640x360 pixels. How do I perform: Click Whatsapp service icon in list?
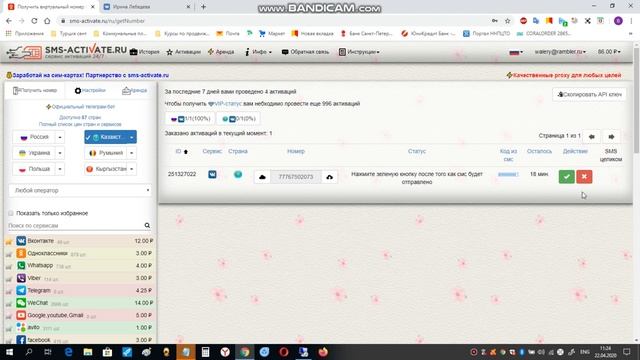point(21,265)
